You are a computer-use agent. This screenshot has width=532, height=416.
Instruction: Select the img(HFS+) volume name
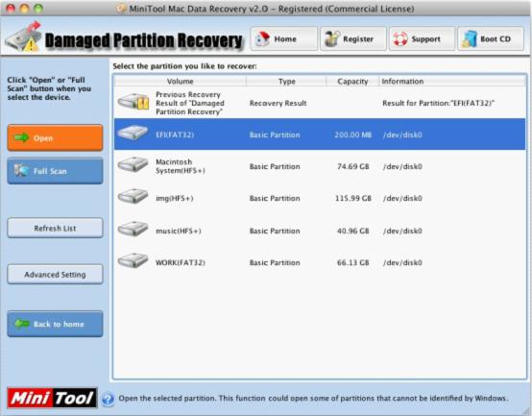(x=175, y=198)
